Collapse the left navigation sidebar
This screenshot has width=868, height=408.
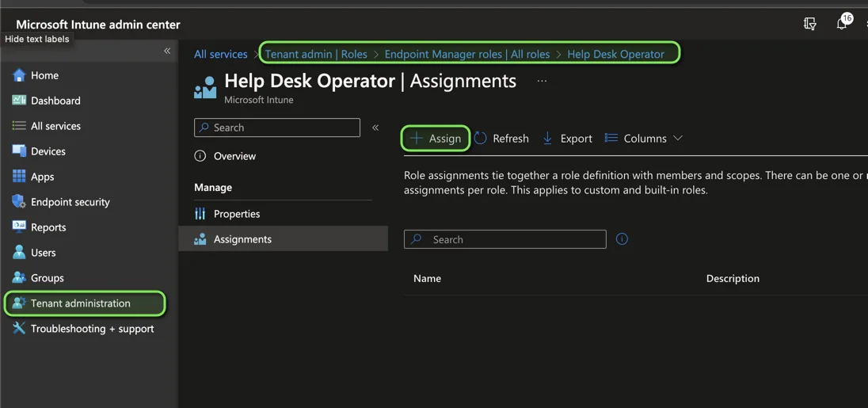tap(167, 51)
